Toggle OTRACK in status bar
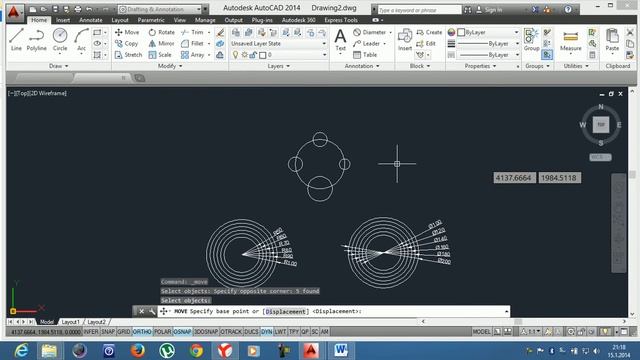640x360 pixels. (x=231, y=332)
